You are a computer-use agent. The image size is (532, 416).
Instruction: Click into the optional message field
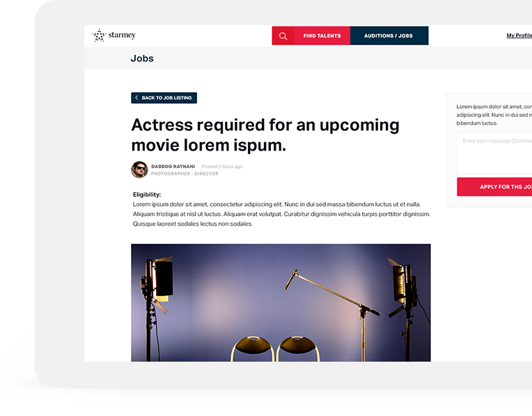coord(494,153)
